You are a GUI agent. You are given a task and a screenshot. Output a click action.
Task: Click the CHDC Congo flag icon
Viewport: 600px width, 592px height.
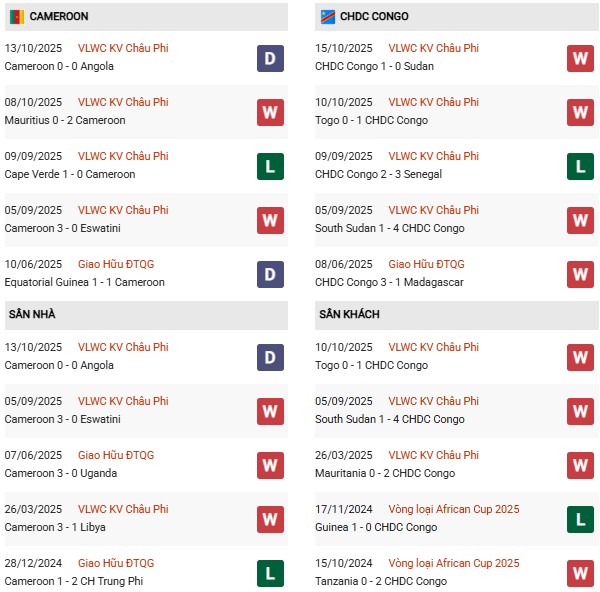pyautogui.click(x=326, y=16)
